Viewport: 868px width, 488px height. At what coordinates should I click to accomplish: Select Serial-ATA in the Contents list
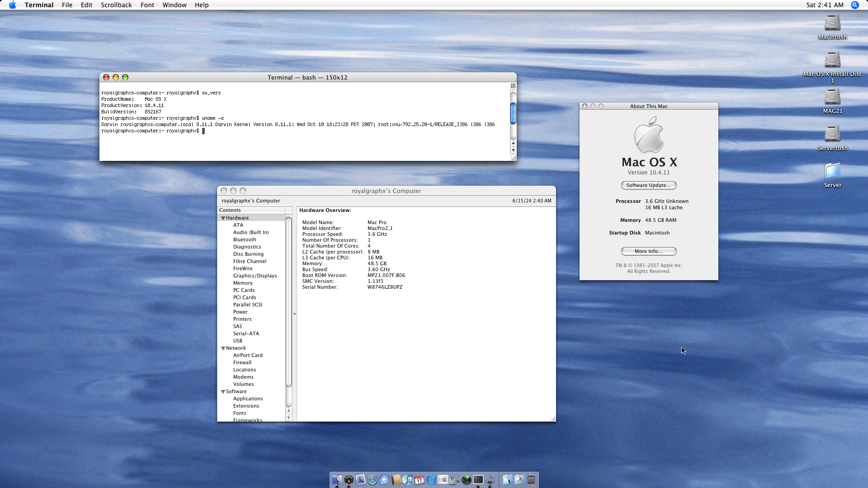(246, 333)
